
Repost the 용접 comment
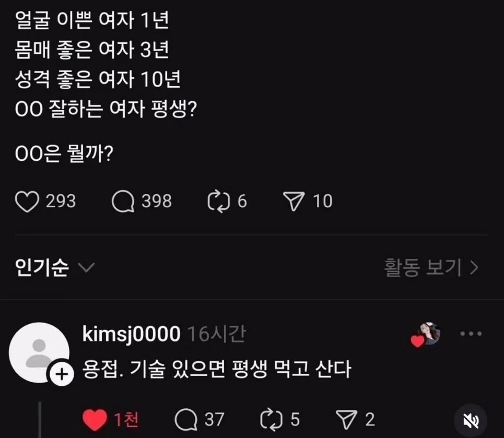click(271, 419)
